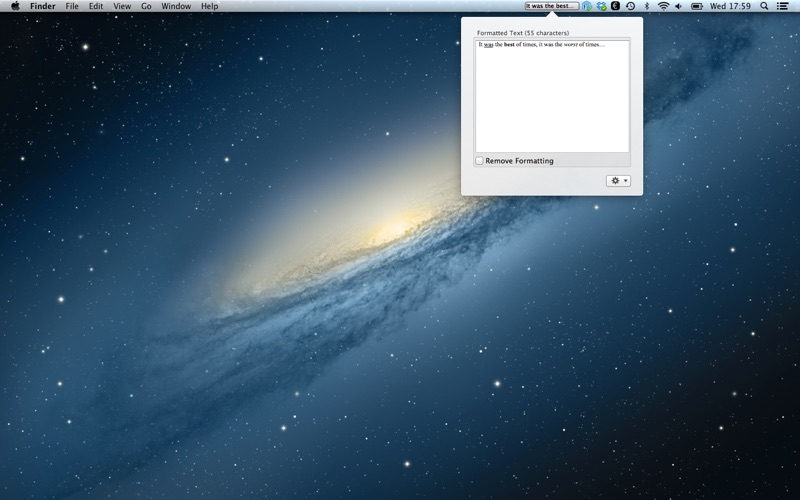This screenshot has height=500, width=800.
Task: Open the Window menu
Action: tap(176, 6)
